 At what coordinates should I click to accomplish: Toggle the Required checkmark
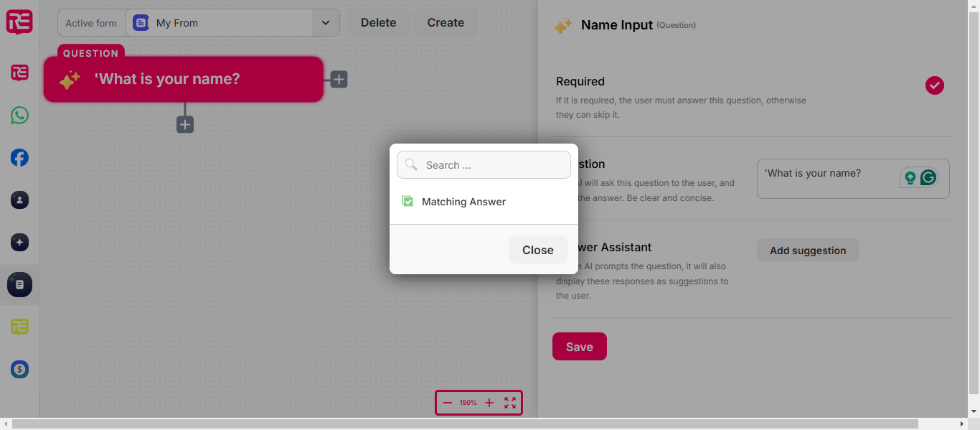coord(935,85)
